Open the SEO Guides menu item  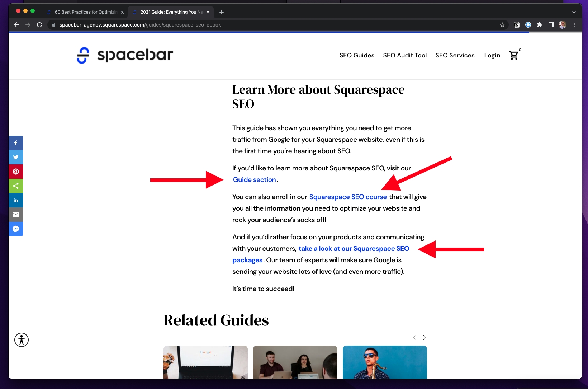357,55
